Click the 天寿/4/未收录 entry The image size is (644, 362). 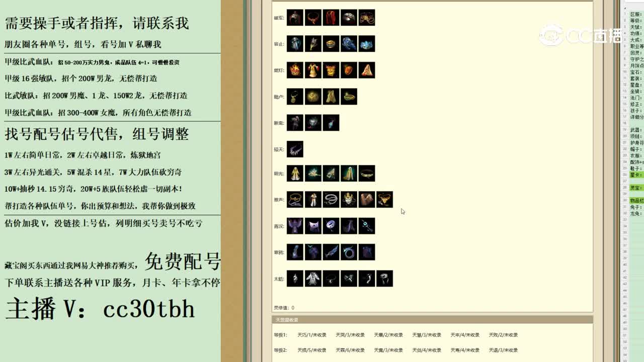(x=465, y=350)
